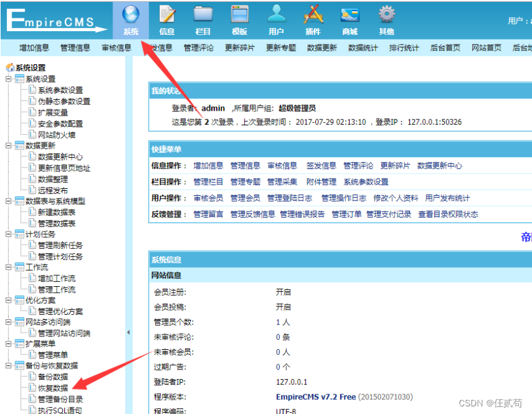Open the 模板 window icon tab
Image resolution: width=532 pixels, height=414 pixels.
(240, 20)
